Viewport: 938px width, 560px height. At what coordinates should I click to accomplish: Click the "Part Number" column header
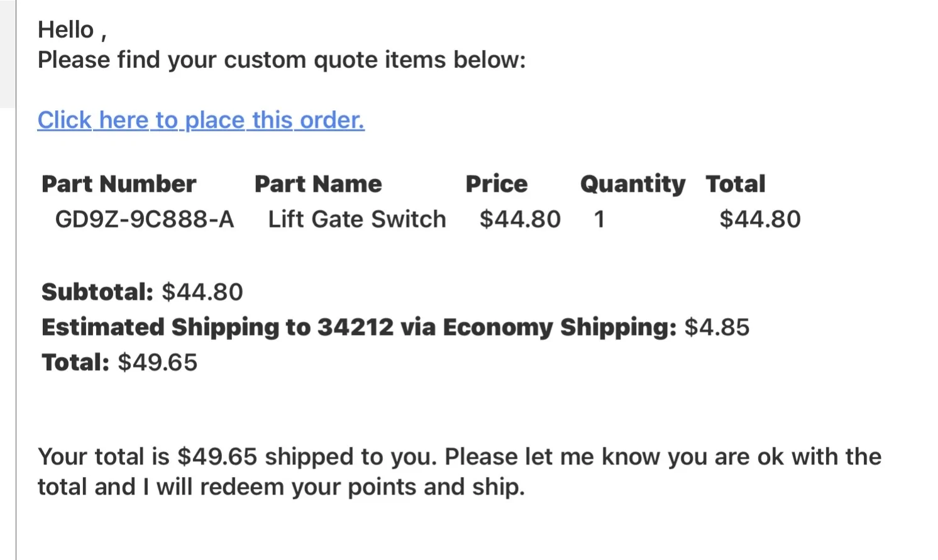pos(119,184)
